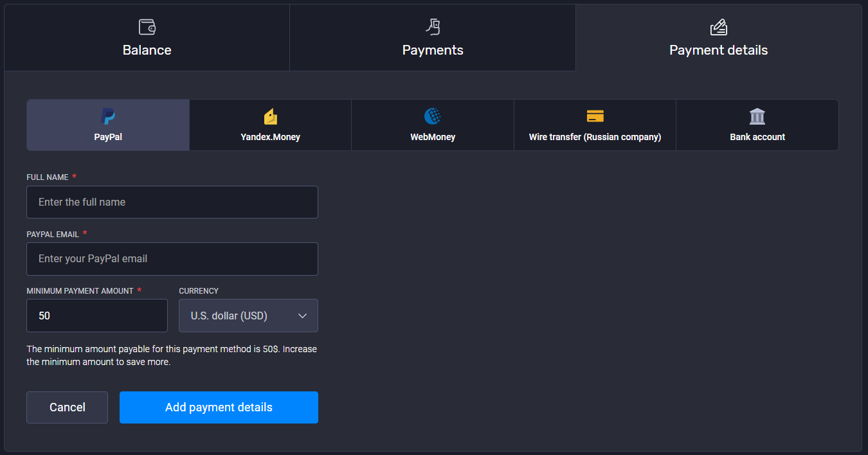Click the CURRENCY label text

tap(199, 291)
